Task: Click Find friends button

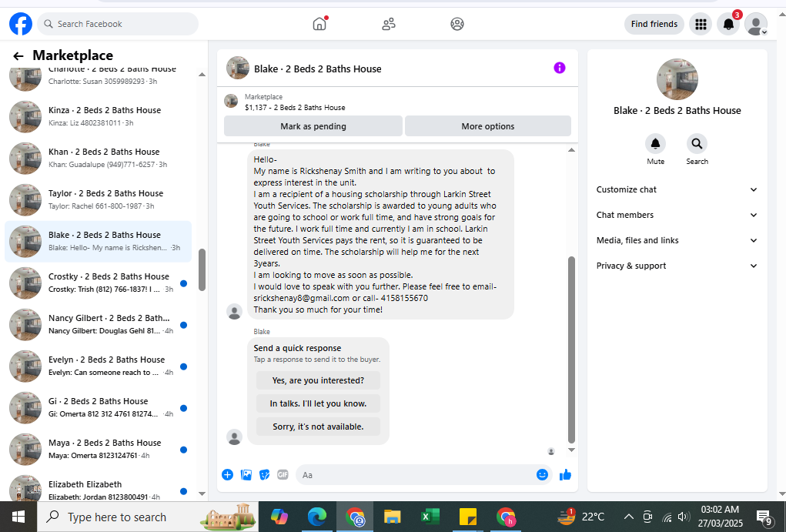Action: coord(654,24)
